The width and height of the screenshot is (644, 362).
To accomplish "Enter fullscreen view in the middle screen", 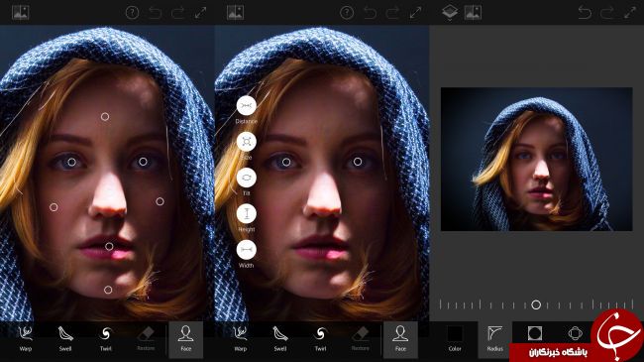I will click(415, 13).
